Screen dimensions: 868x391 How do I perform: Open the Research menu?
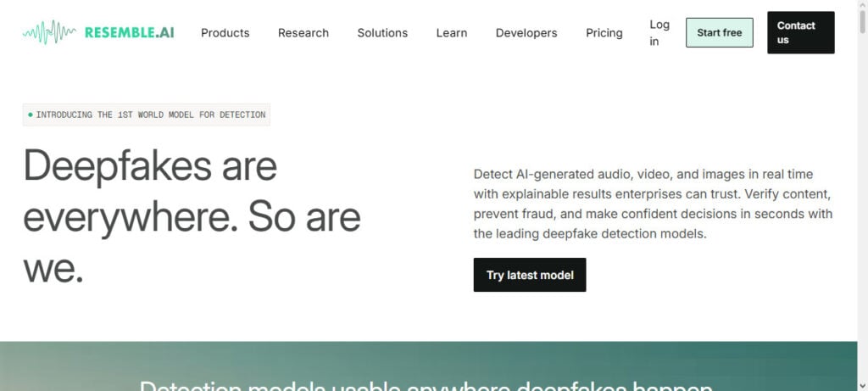pyautogui.click(x=303, y=33)
